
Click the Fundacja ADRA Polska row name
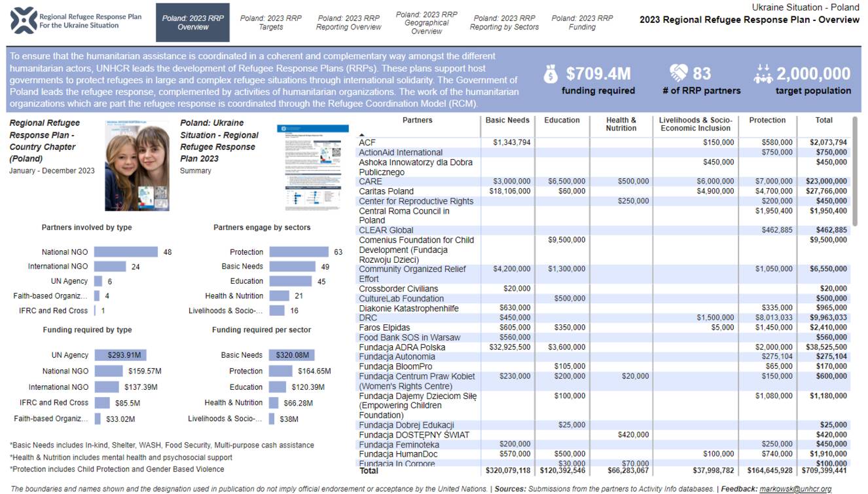[x=402, y=347]
